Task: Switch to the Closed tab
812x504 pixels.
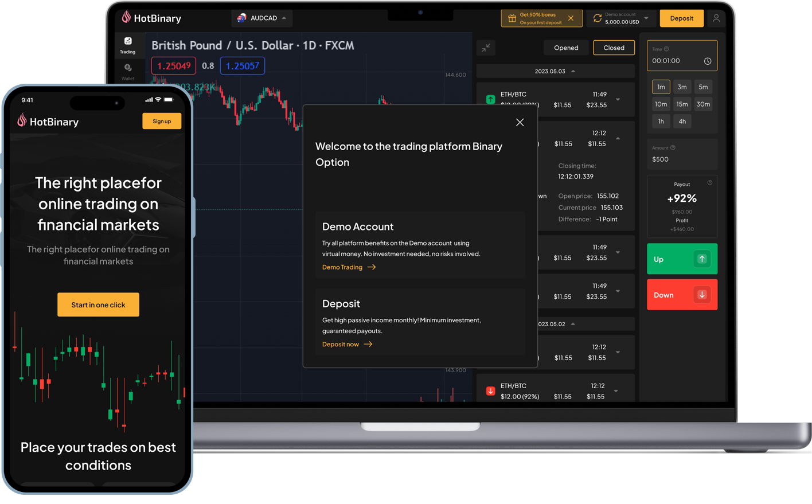Action: [x=614, y=48]
